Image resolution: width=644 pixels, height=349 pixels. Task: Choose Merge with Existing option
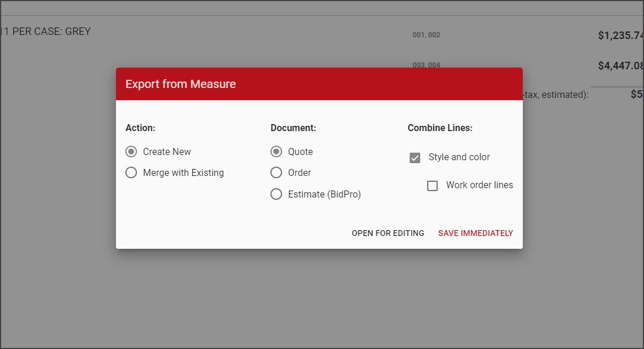(x=131, y=172)
